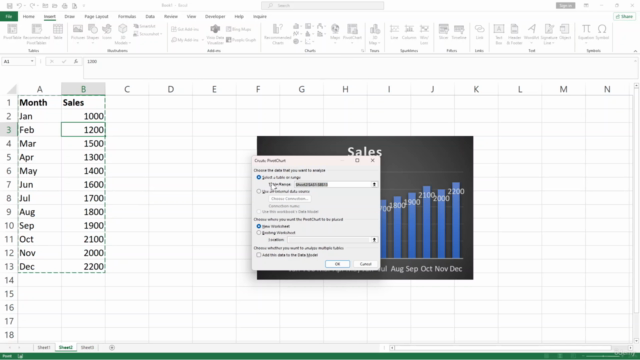Open Visio Data Visualizer add-in

pyautogui.click(x=215, y=33)
